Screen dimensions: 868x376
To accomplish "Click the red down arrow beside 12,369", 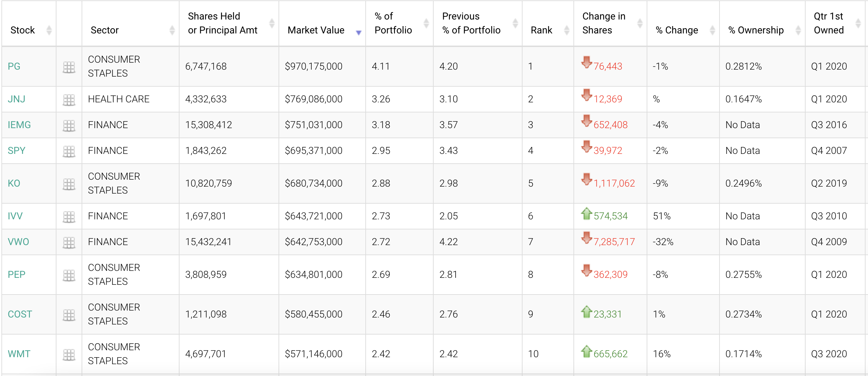I will [x=587, y=95].
